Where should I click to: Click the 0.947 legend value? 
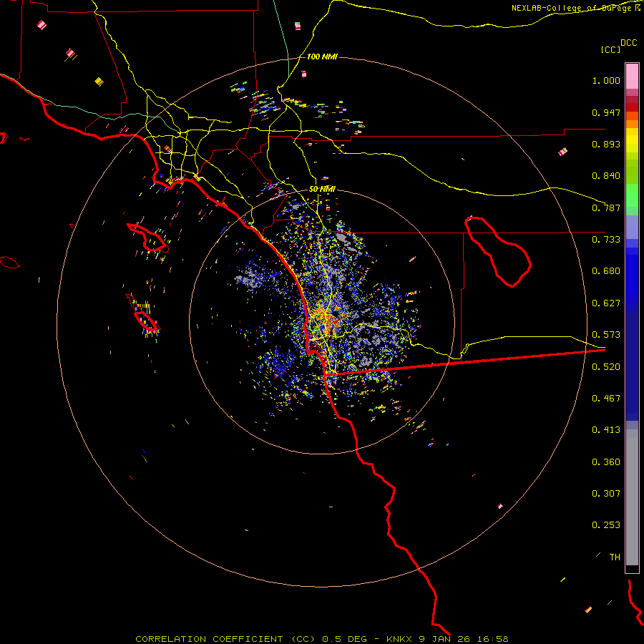pos(606,112)
